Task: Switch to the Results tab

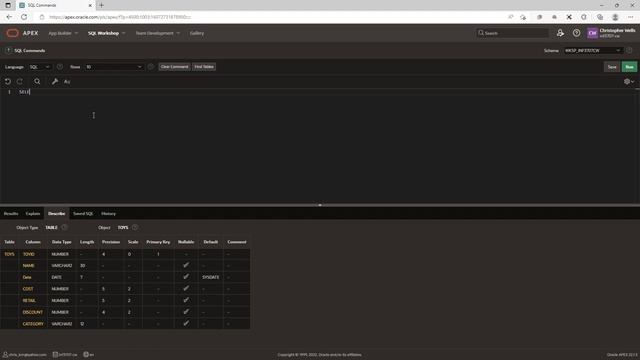Action: tap(11, 213)
